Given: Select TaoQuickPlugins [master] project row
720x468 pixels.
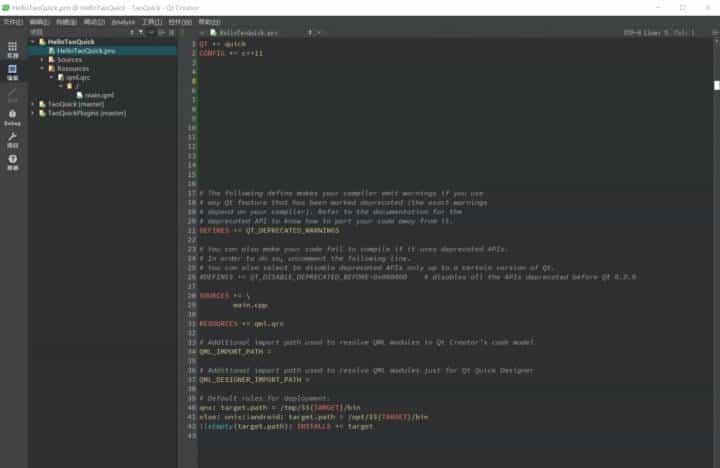Looking at the screenshot, I should tap(102, 113).
